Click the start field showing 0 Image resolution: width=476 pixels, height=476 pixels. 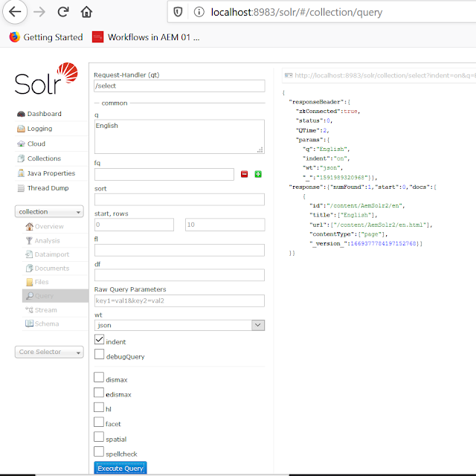[134, 225]
